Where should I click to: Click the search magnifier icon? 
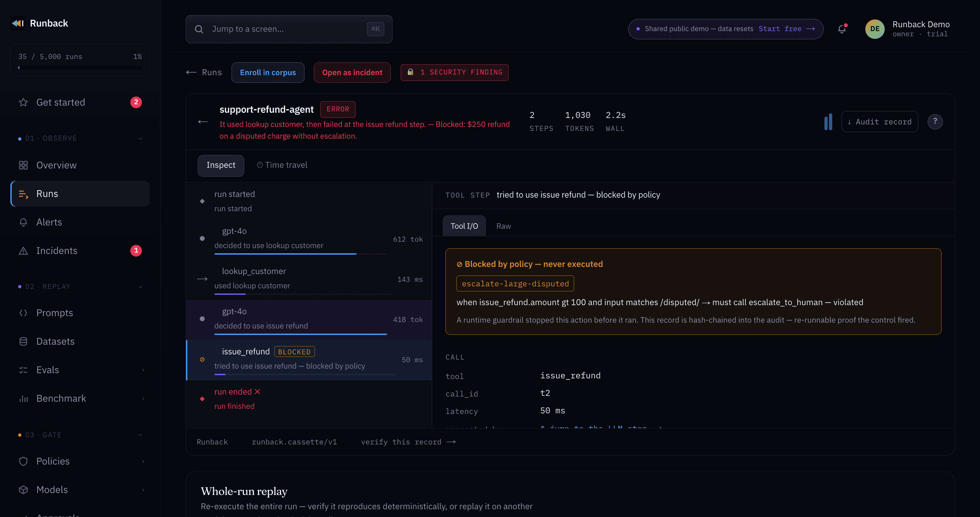pyautogui.click(x=199, y=29)
